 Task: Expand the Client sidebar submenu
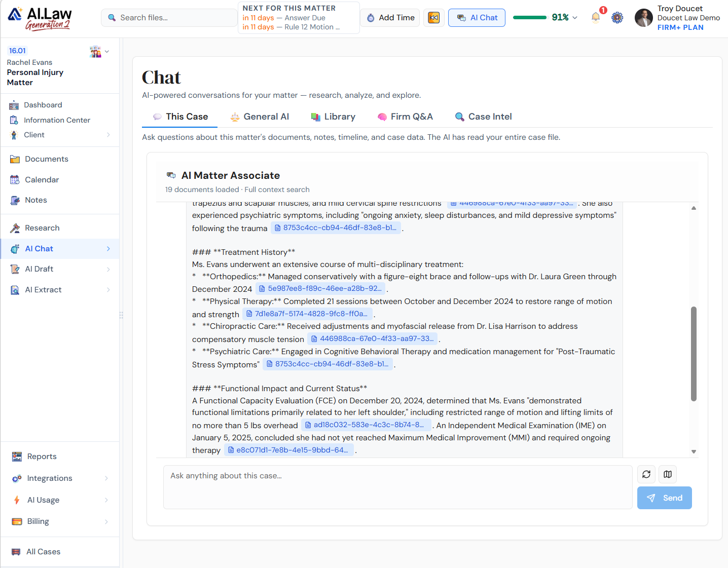(x=108, y=135)
